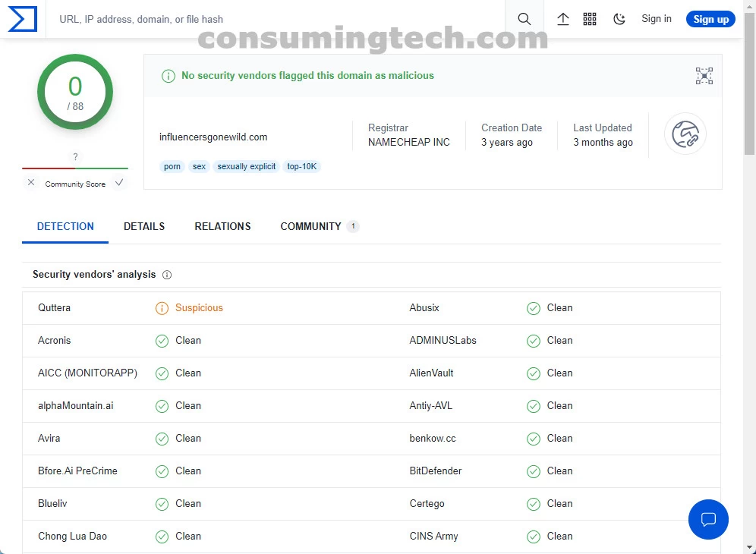The image size is (756, 554).
Task: Click the top-10K tag
Action: [302, 166]
